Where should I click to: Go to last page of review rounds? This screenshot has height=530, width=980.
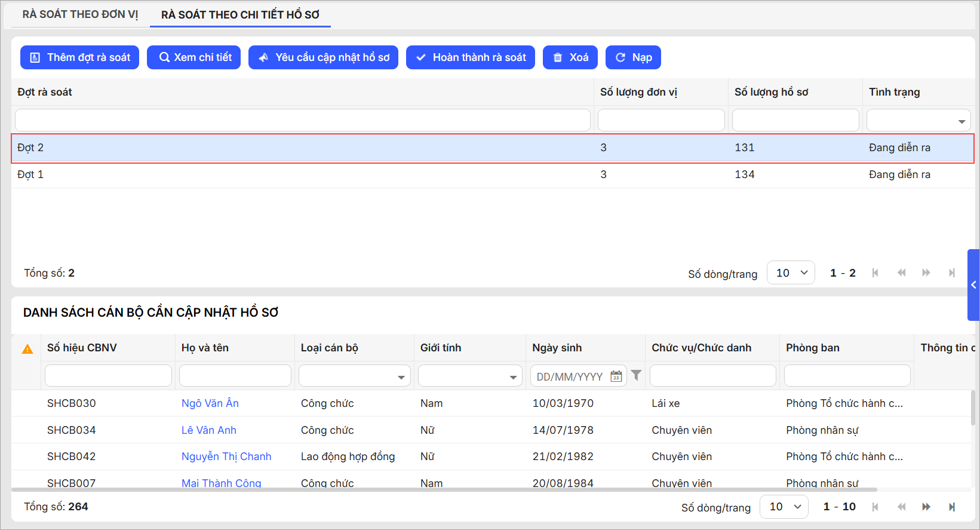[951, 273]
